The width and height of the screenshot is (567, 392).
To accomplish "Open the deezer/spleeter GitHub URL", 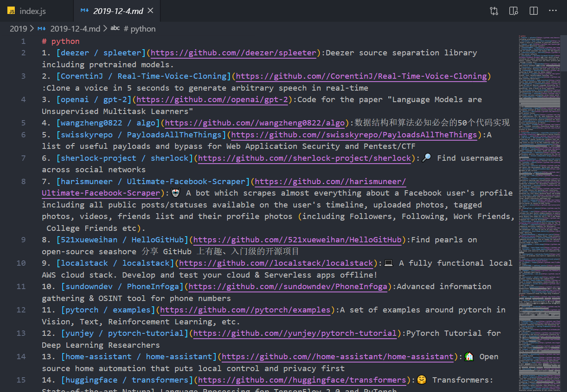I will [234, 53].
